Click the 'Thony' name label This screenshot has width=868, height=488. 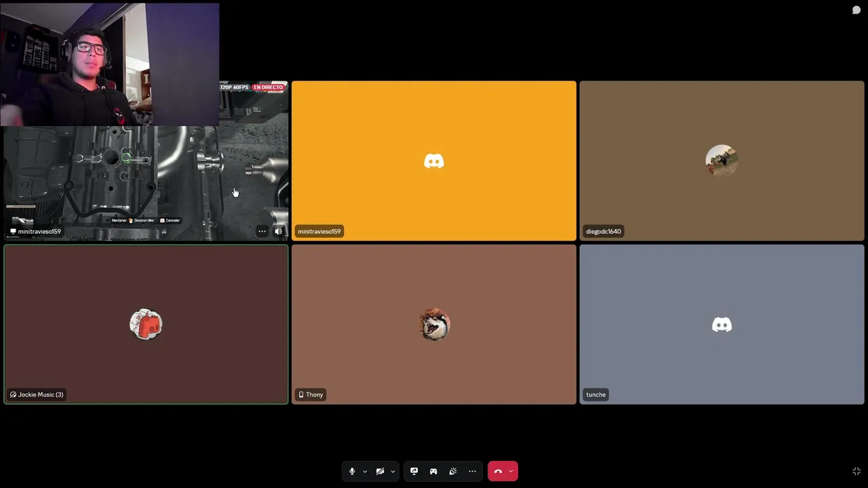pyautogui.click(x=311, y=394)
